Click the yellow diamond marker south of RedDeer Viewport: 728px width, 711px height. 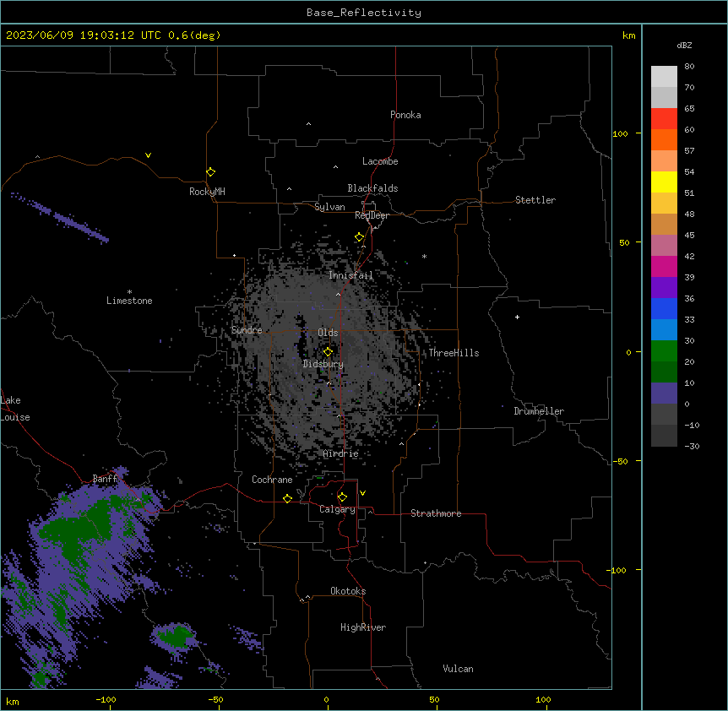(359, 237)
